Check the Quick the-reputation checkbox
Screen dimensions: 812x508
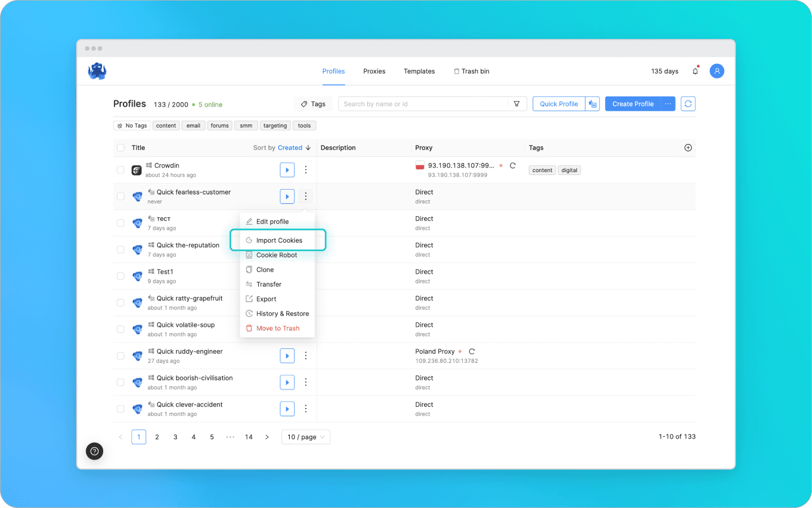[121, 249]
